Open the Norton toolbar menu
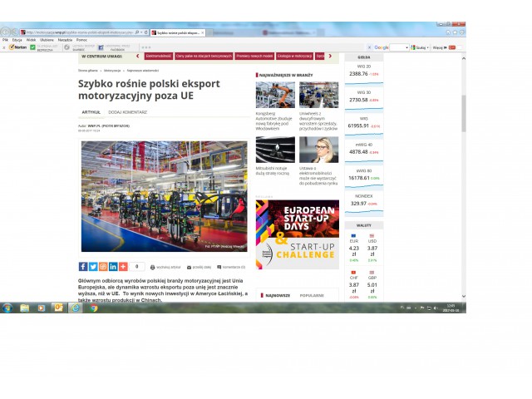The width and height of the screenshot is (532, 399). pos(17,47)
